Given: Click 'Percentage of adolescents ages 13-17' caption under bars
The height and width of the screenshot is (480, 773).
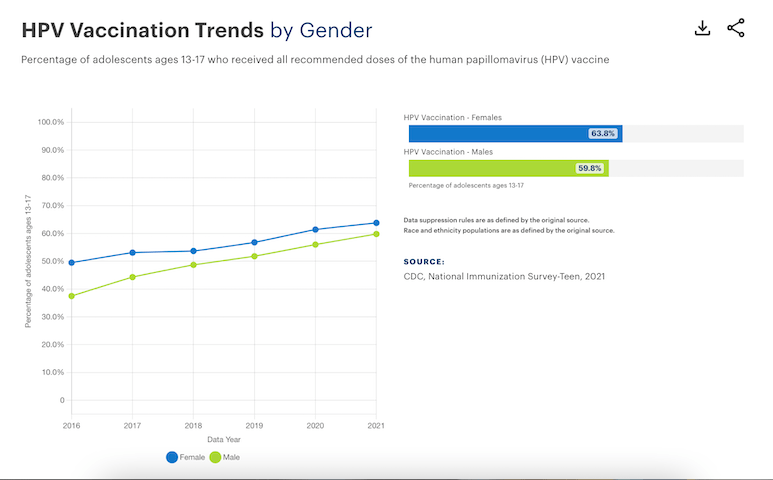Looking at the screenshot, I should [x=466, y=186].
